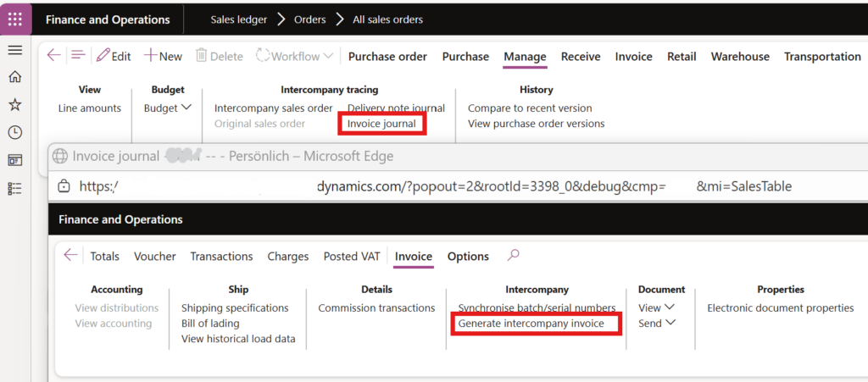Click the search magnifier in popup ribbon
This screenshot has height=382, width=868.
coord(513,256)
